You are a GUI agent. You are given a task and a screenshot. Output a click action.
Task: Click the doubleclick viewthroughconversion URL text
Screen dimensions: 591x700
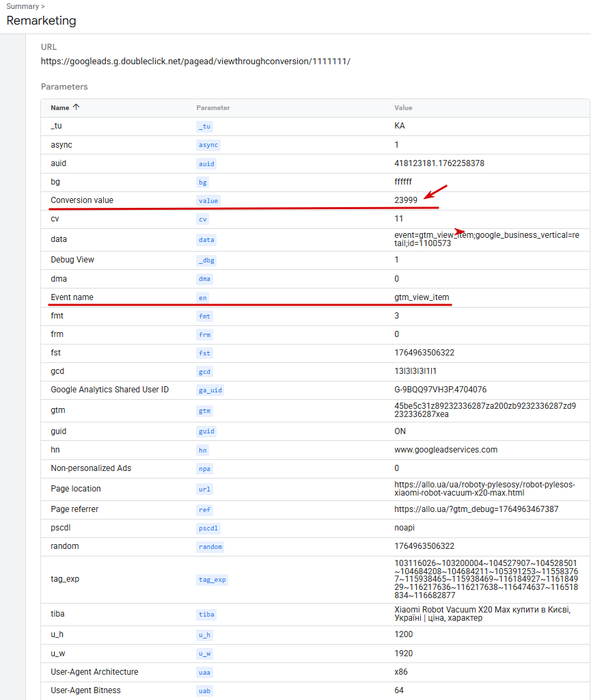tap(195, 62)
